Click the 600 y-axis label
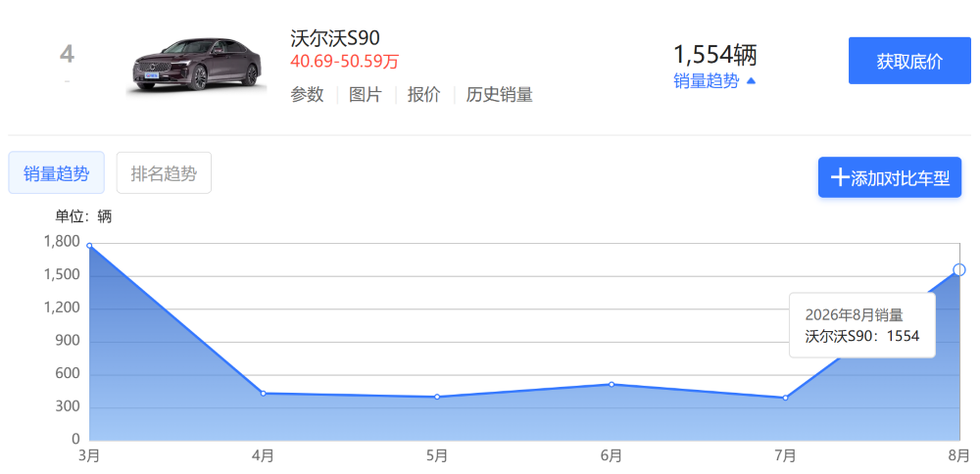980x474 pixels. (68, 374)
